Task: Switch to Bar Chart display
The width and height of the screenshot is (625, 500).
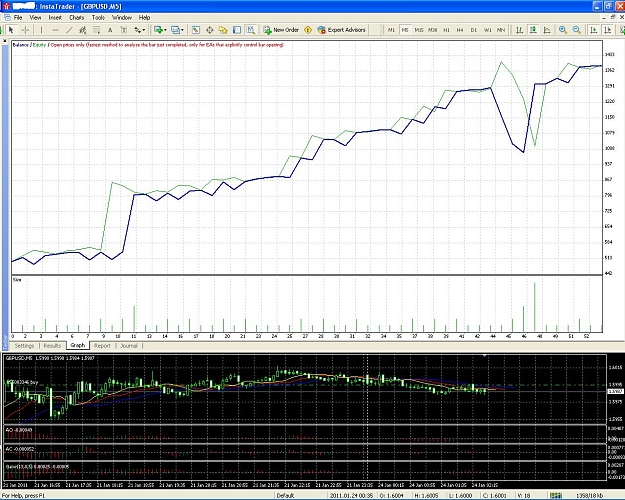Action: [519, 30]
